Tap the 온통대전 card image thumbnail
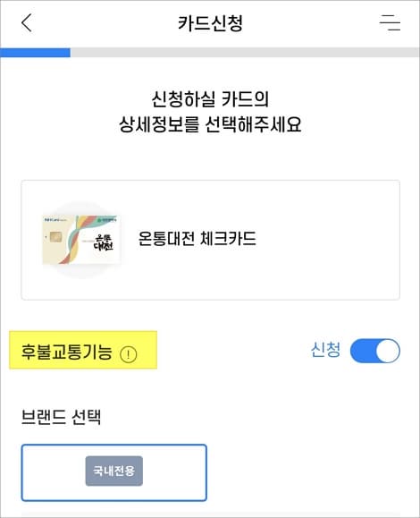 click(x=81, y=240)
